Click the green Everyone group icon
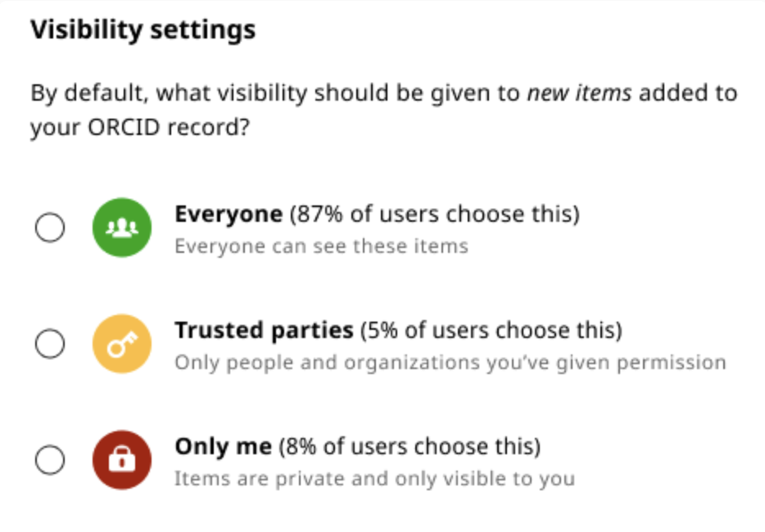 (x=122, y=228)
